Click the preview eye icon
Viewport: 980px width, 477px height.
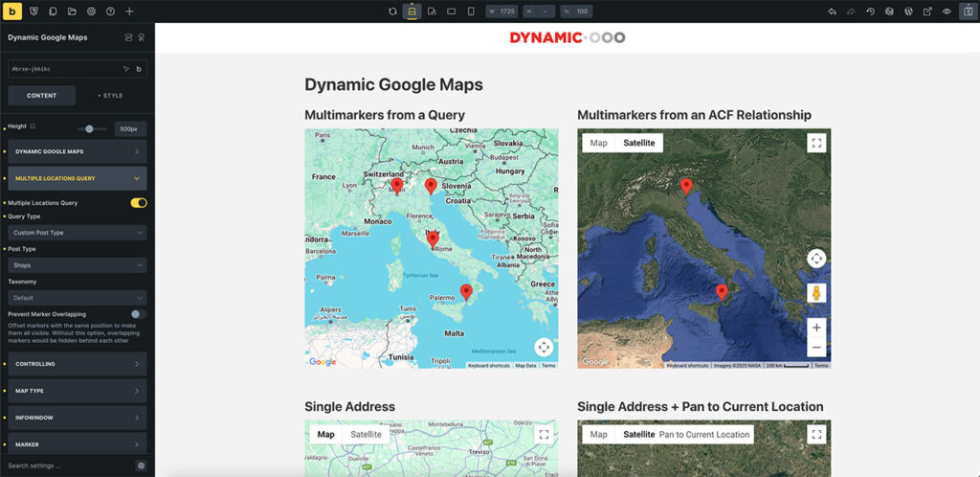pos(947,11)
